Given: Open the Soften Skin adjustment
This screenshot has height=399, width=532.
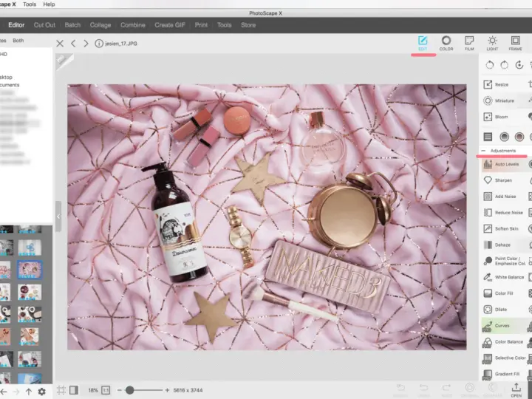Looking at the screenshot, I should (501, 228).
